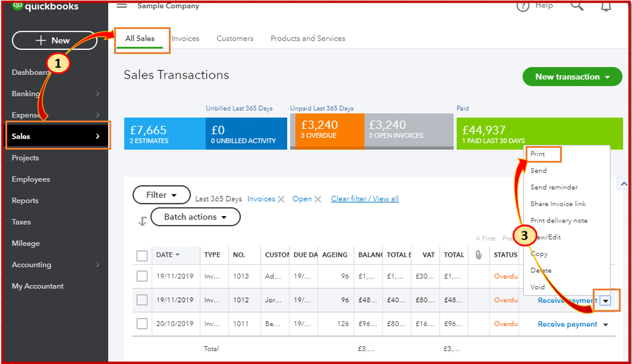Choose Print delivery note menu item
This screenshot has height=364, width=632.
[x=559, y=221]
